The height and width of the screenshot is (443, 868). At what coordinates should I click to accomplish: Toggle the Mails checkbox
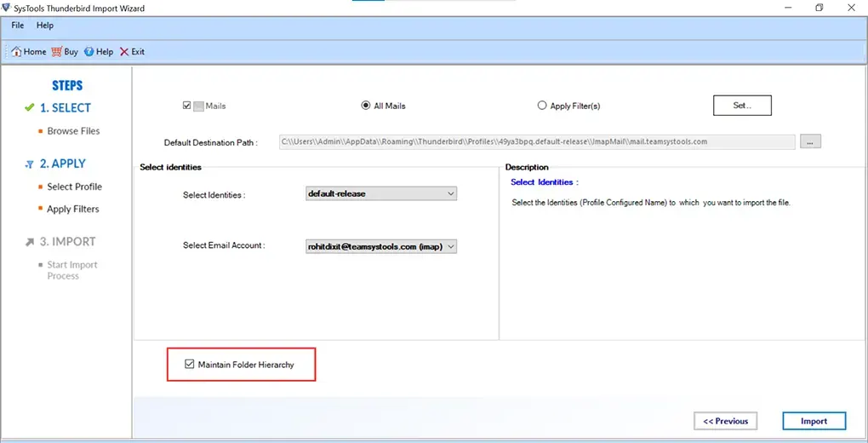(x=186, y=106)
